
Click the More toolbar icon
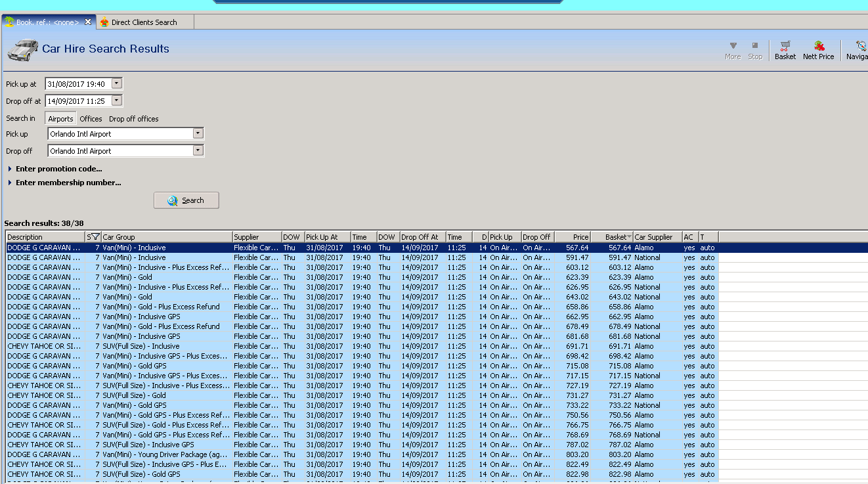pyautogui.click(x=733, y=51)
